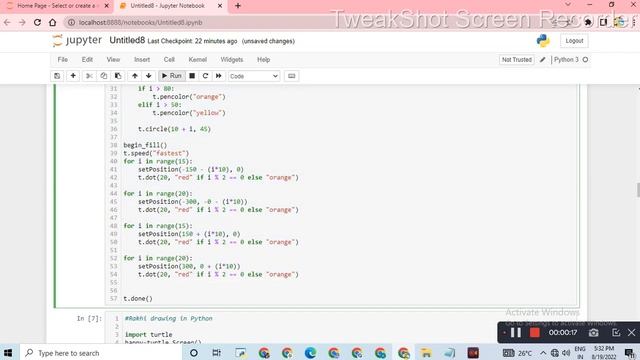Show hidden system tray icons

click(x=543, y=353)
